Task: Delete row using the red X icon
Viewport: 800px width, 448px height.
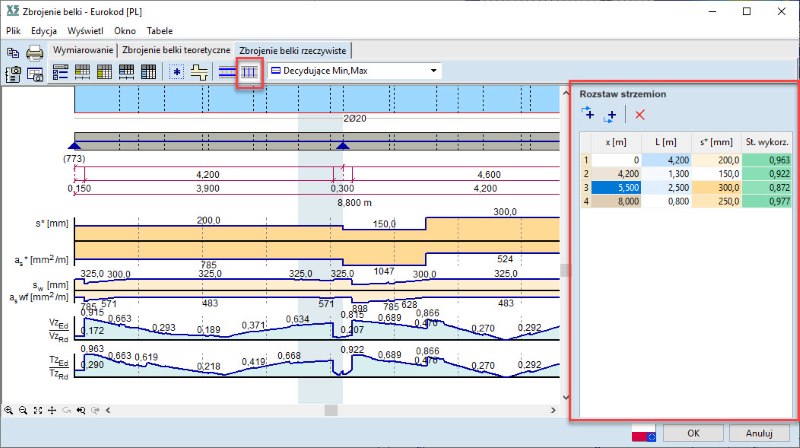Action: (x=640, y=115)
